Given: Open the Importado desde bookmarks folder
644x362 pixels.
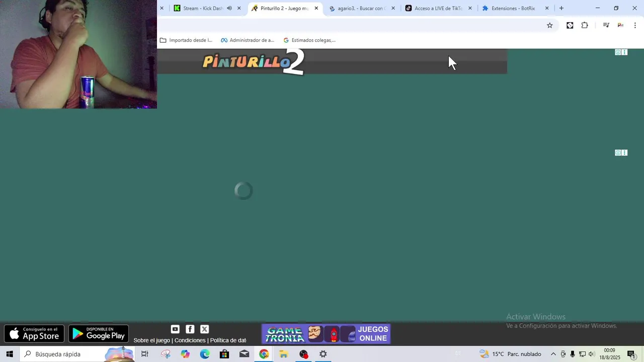Looking at the screenshot, I should coord(186,40).
